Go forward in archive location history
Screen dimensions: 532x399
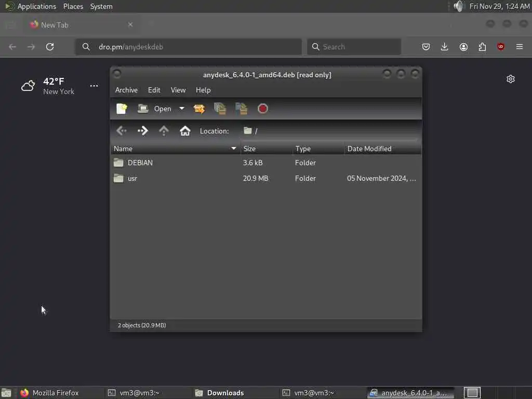pyautogui.click(x=143, y=130)
